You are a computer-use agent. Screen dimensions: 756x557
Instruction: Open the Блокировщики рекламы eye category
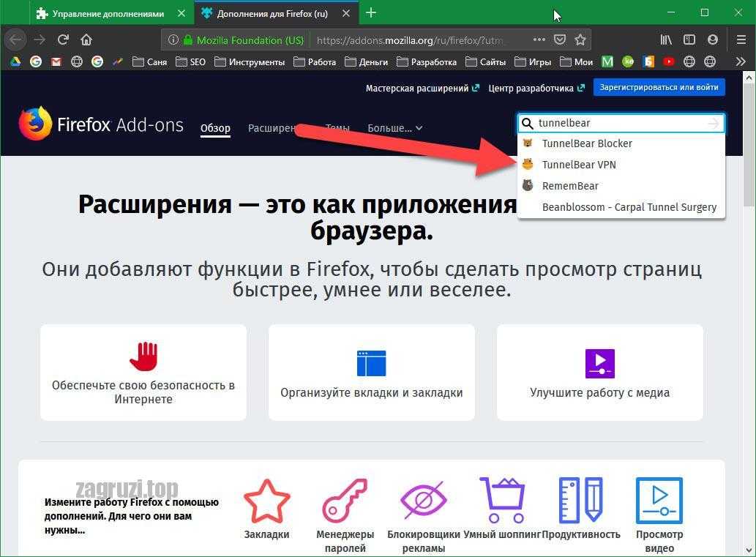[x=423, y=515]
